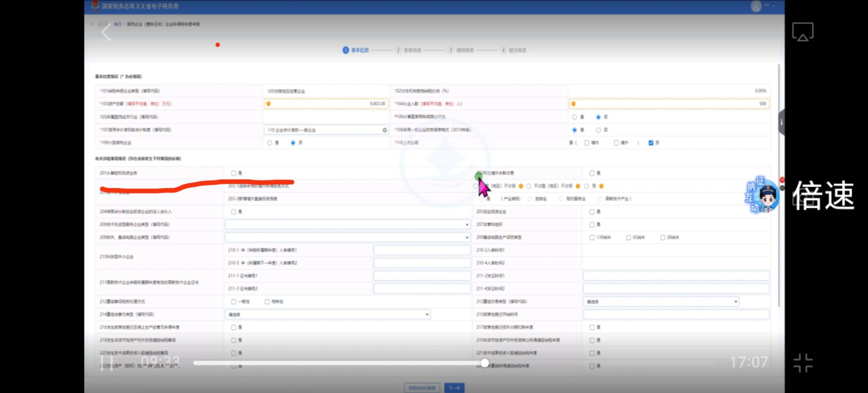Open the screen cast icon
This screenshot has height=393, width=868.
pyautogui.click(x=803, y=32)
